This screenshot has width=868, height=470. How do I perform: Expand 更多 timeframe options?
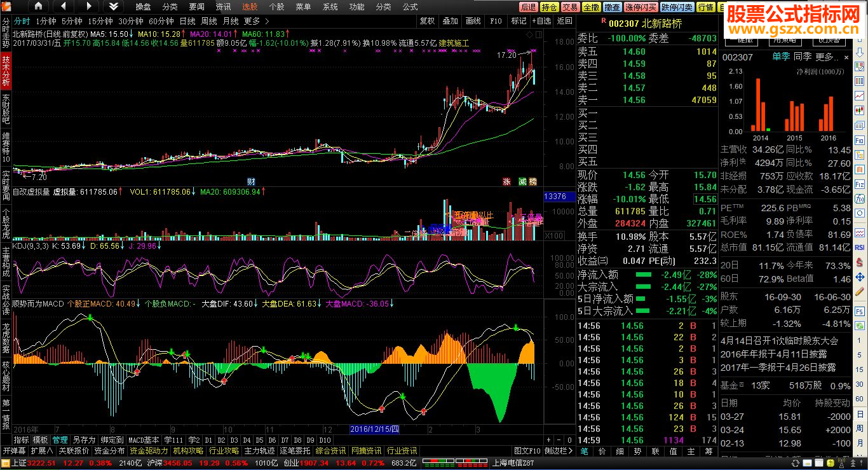tap(256, 21)
